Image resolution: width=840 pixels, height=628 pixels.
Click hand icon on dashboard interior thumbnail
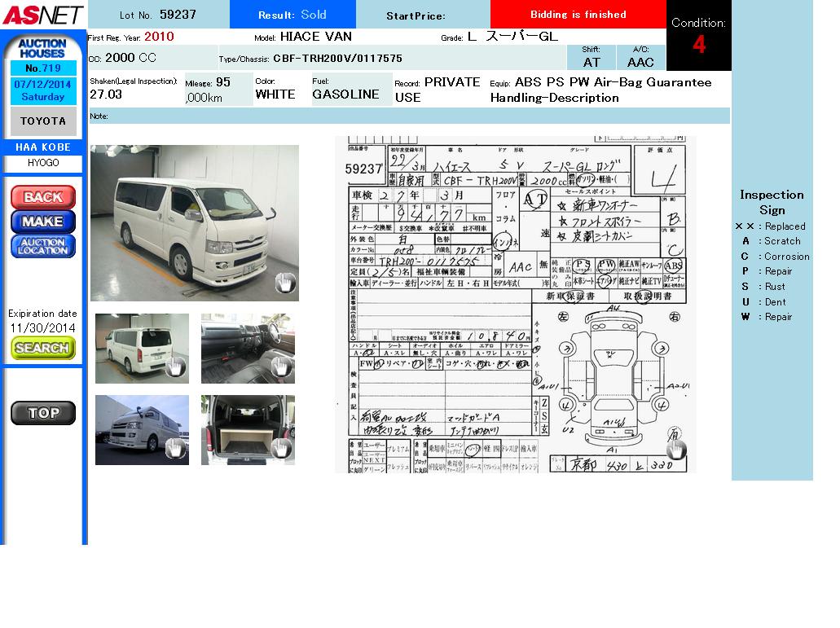(281, 367)
